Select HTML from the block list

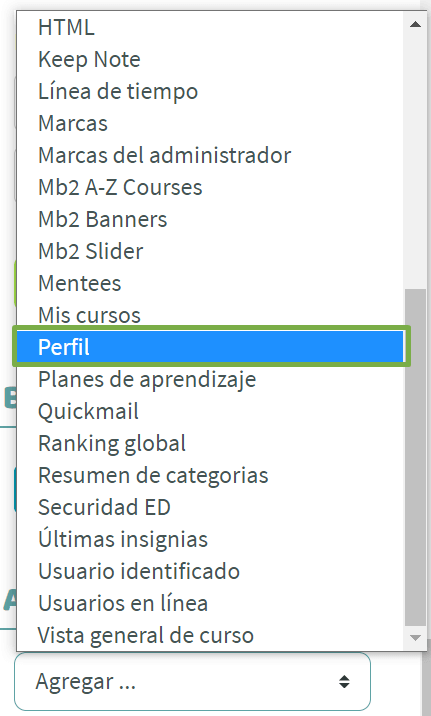click(210, 27)
